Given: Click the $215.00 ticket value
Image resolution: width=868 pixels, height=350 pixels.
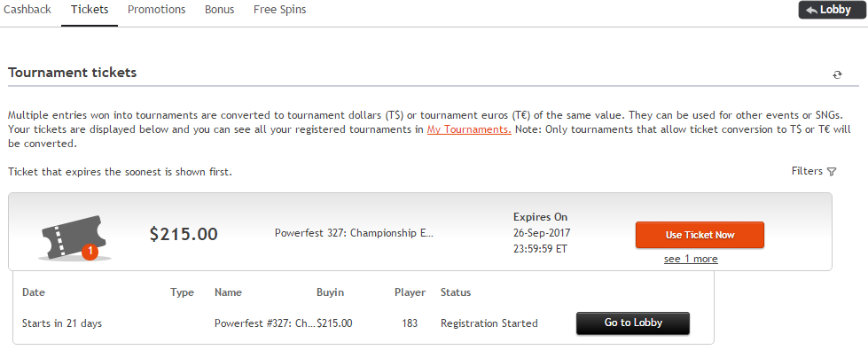Looking at the screenshot, I should coord(184,235).
